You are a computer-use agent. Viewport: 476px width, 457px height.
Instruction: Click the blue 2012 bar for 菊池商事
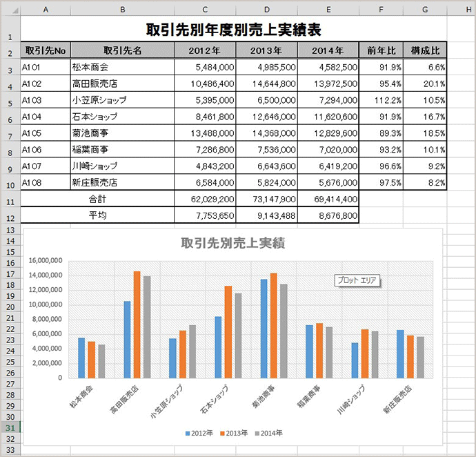(264, 329)
